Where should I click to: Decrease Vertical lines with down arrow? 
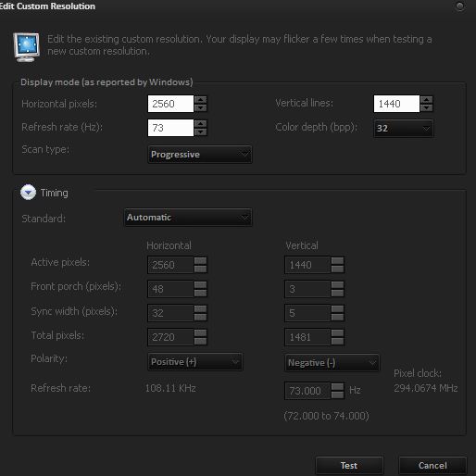coord(427,107)
